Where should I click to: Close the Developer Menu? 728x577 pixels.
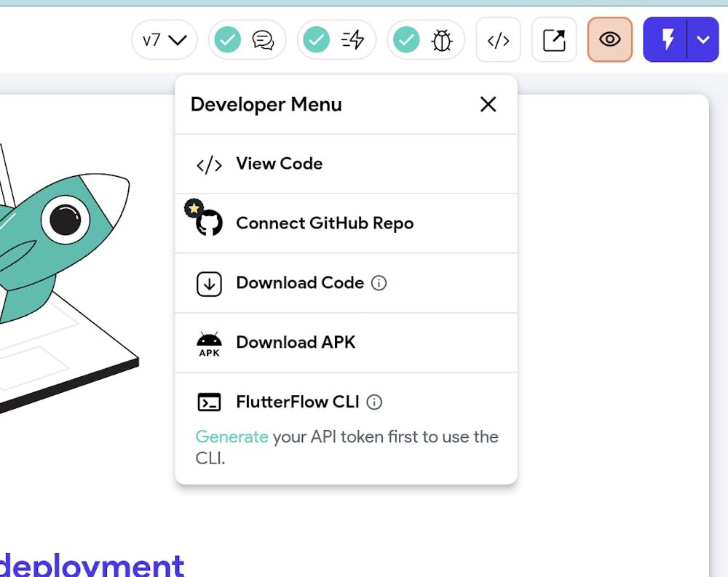[488, 105]
